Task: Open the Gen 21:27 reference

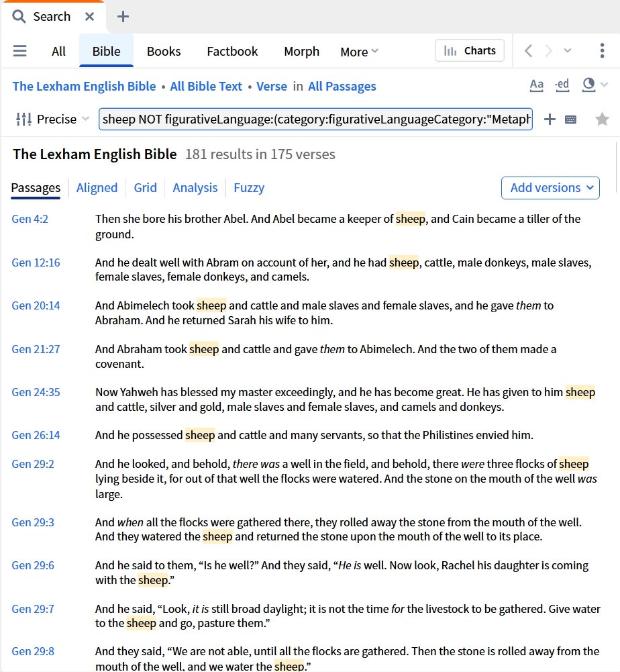Action: [36, 349]
